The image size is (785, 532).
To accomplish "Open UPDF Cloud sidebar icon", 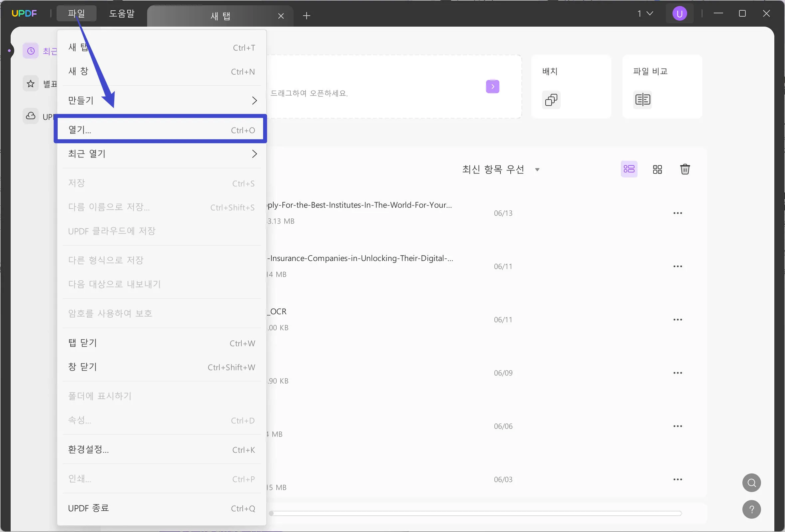I will pos(31,116).
